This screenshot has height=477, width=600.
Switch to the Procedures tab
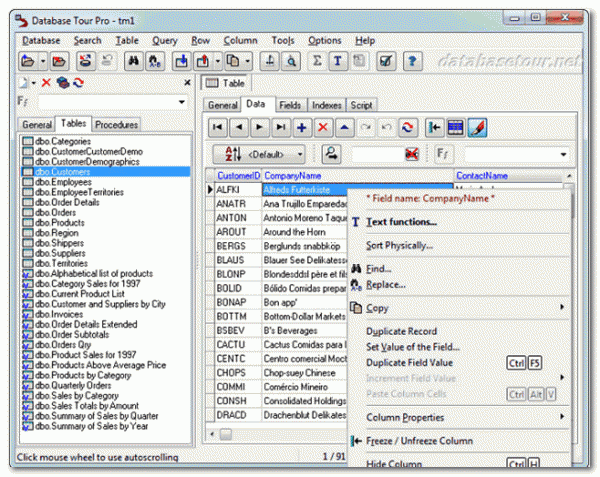click(116, 125)
